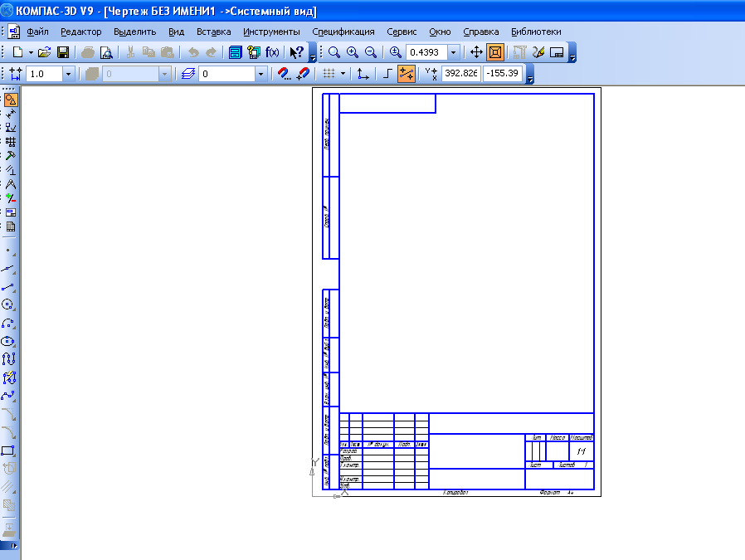Open the Окно menu

click(x=440, y=32)
